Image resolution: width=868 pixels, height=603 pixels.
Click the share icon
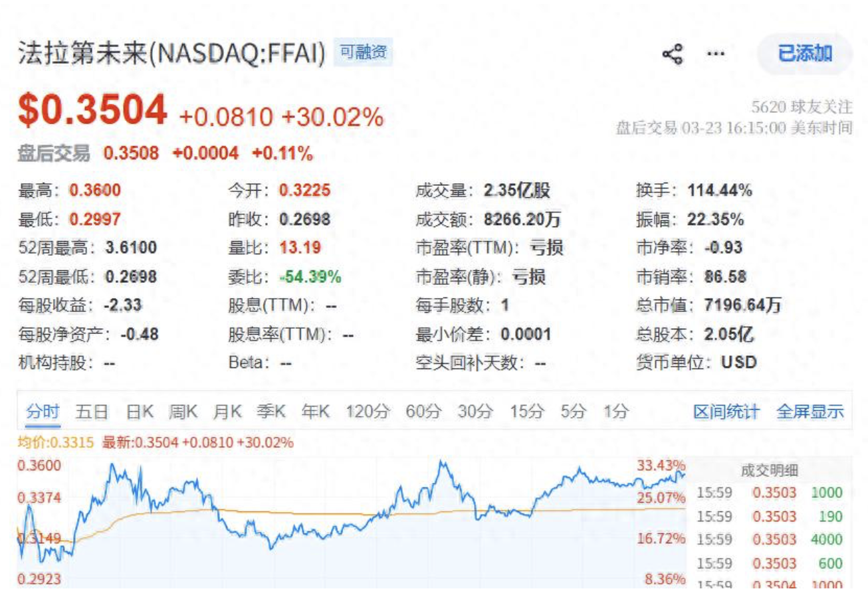coord(673,54)
